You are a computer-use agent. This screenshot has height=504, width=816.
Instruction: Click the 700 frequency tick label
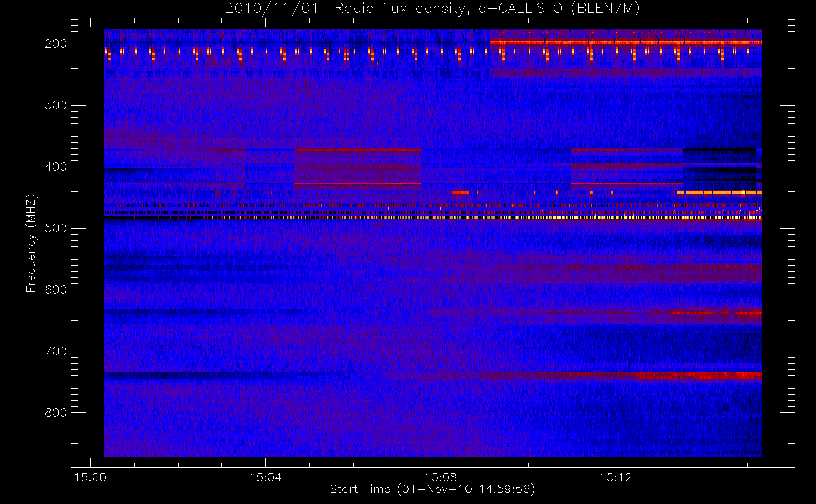point(56,351)
